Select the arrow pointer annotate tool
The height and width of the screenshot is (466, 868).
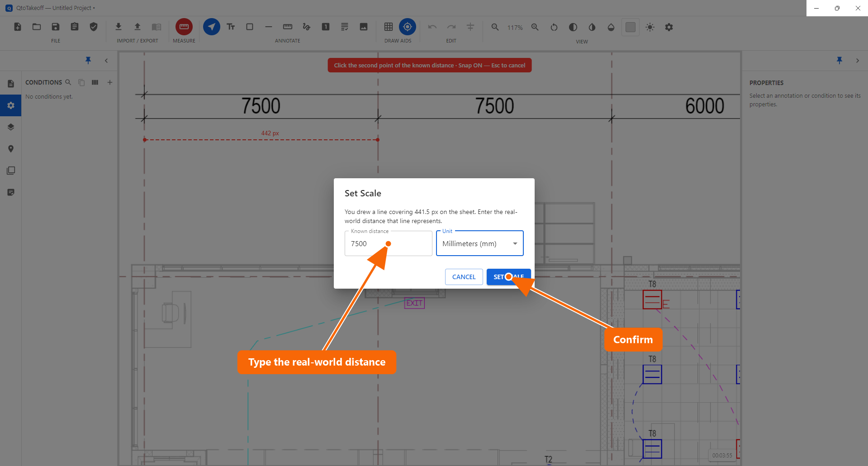click(212, 27)
